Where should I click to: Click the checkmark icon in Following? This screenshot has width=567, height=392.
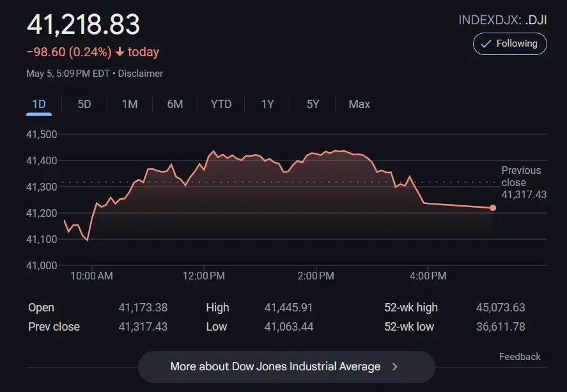(486, 43)
